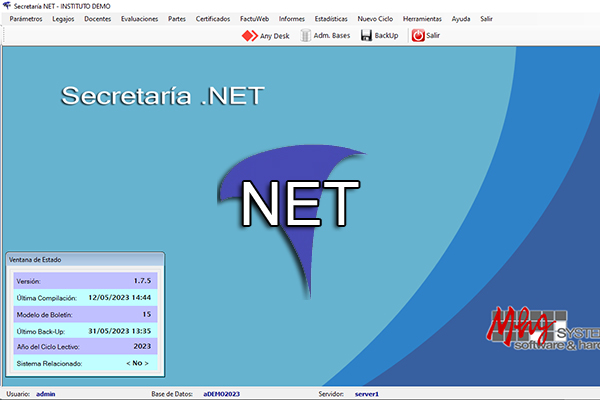This screenshot has width=600, height=400.
Task: Open the Certificados menu
Action: click(x=213, y=19)
